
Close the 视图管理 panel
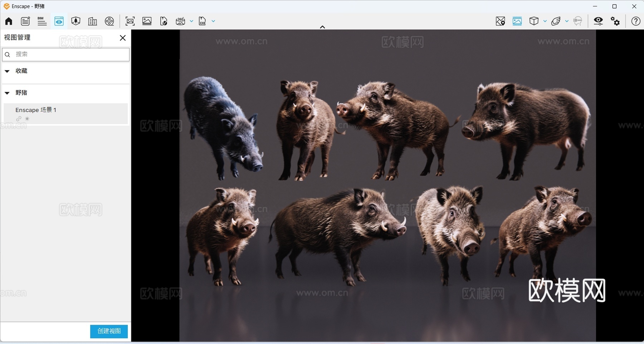pos(123,38)
